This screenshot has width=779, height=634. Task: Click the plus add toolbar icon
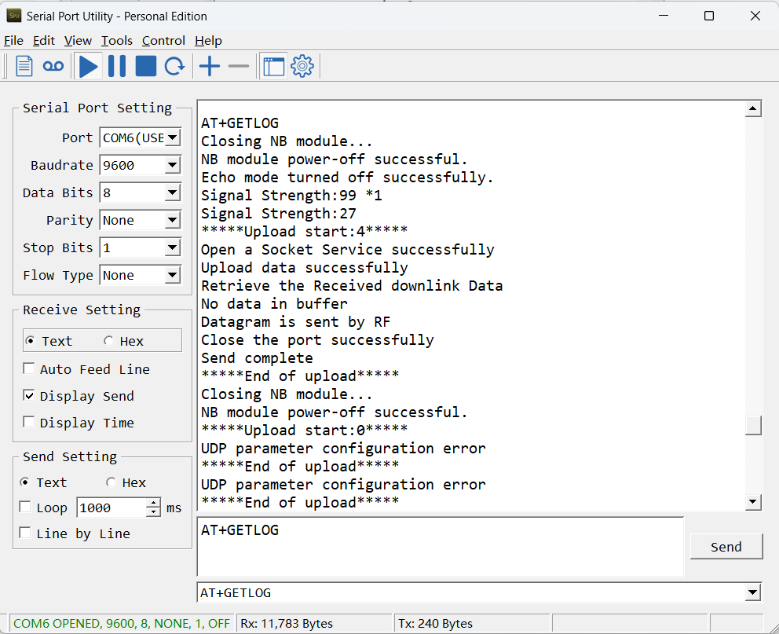pos(210,66)
